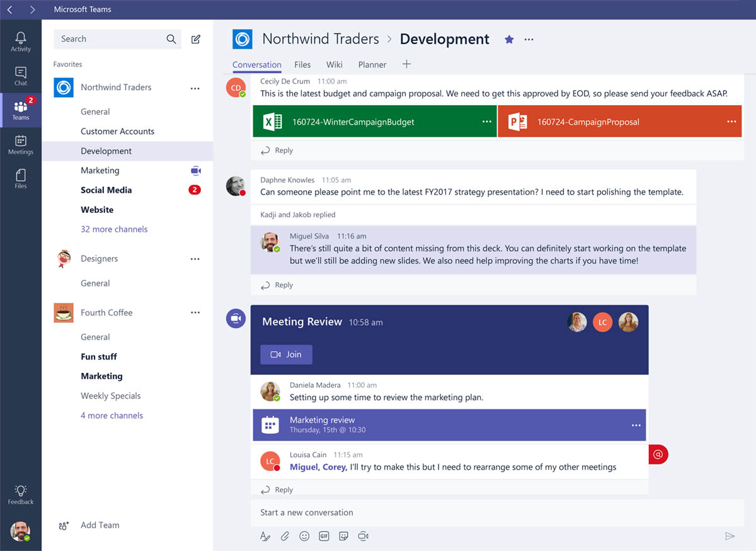The image size is (756, 551).
Task: Go forward with the right arrow
Action: 32,9
